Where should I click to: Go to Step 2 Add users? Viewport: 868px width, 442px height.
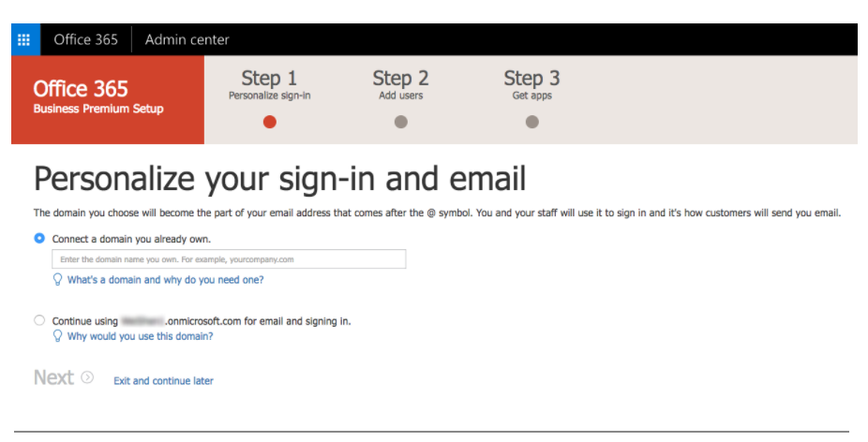(x=401, y=84)
